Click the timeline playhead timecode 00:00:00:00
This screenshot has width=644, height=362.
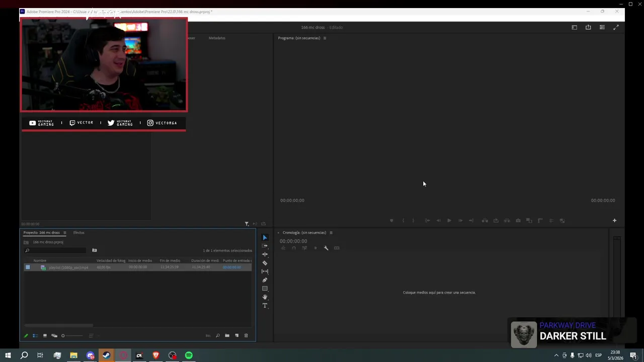(x=293, y=241)
